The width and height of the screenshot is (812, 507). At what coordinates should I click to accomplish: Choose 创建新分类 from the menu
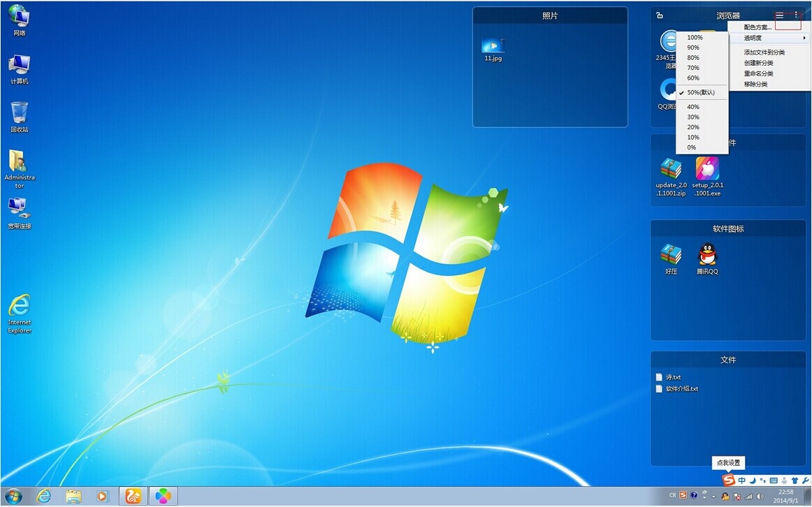click(x=769, y=63)
